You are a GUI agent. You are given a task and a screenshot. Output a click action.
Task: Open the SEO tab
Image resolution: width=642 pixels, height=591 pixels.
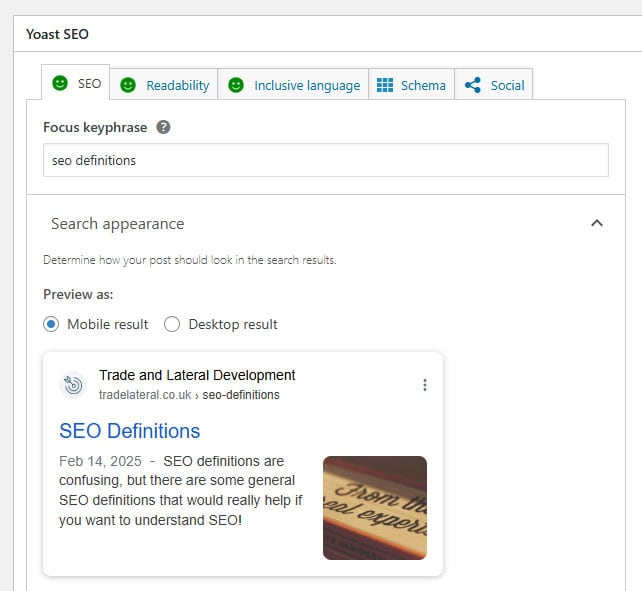click(x=75, y=82)
